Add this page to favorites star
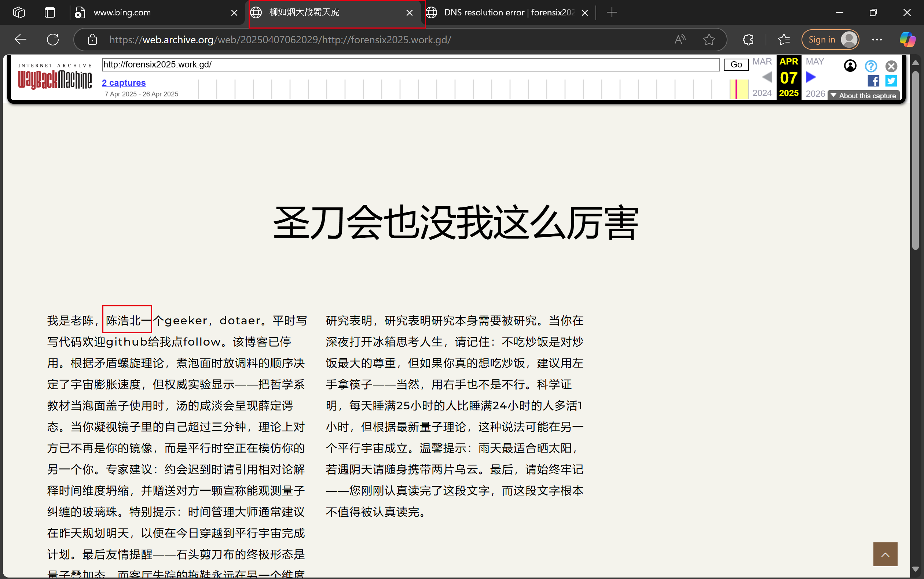Image resolution: width=924 pixels, height=579 pixels. pos(709,40)
